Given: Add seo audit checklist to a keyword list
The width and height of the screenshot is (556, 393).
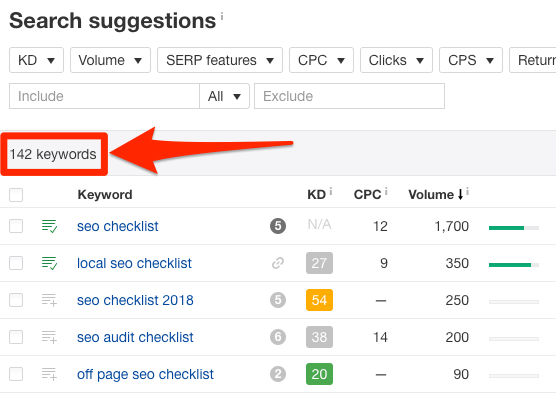Looking at the screenshot, I should tap(49, 337).
